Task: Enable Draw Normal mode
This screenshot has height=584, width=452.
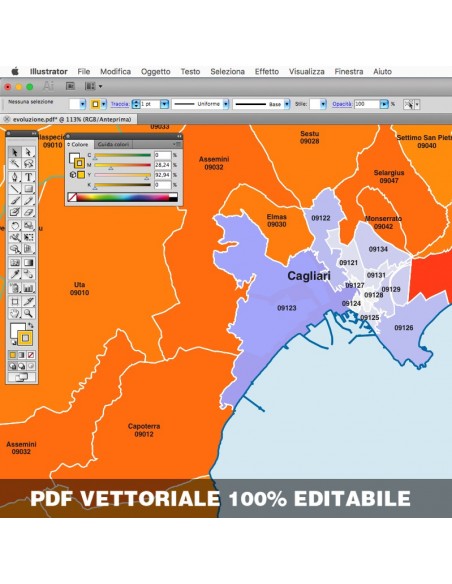Action: pyautogui.click(x=13, y=366)
